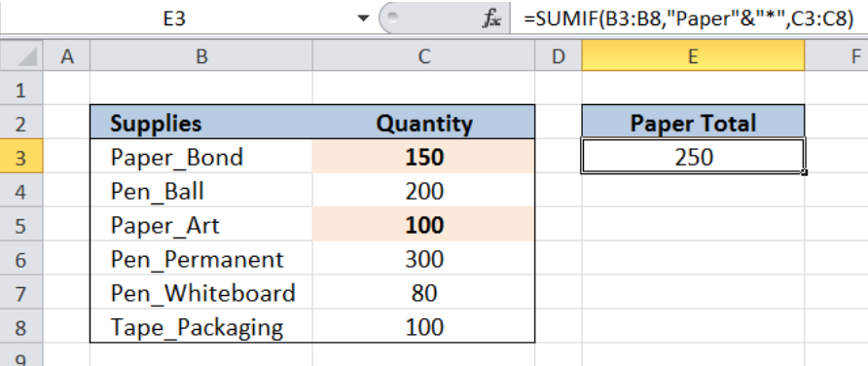Select the Tape_Packaging cell
The width and height of the screenshot is (868, 366).
pos(201,327)
